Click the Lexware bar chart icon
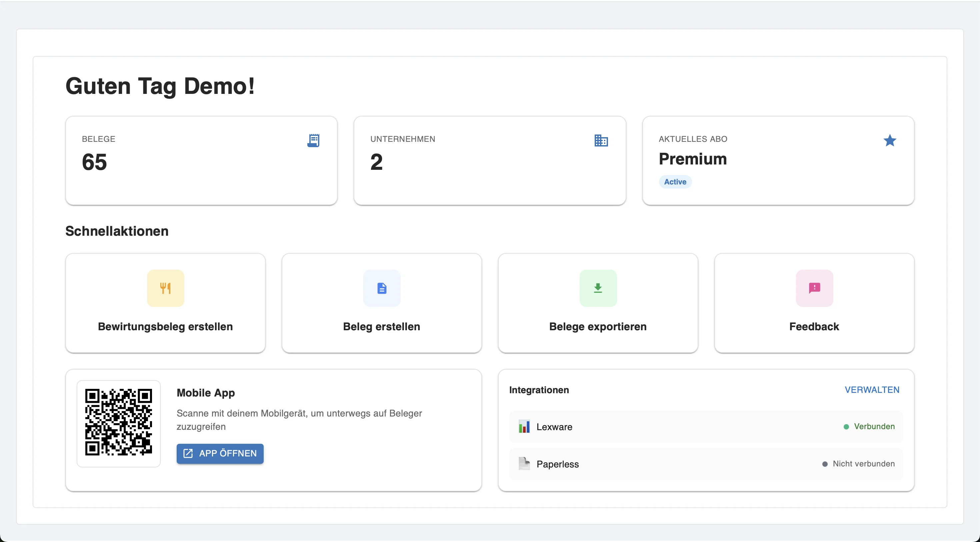The height and width of the screenshot is (542, 980). tap(524, 426)
